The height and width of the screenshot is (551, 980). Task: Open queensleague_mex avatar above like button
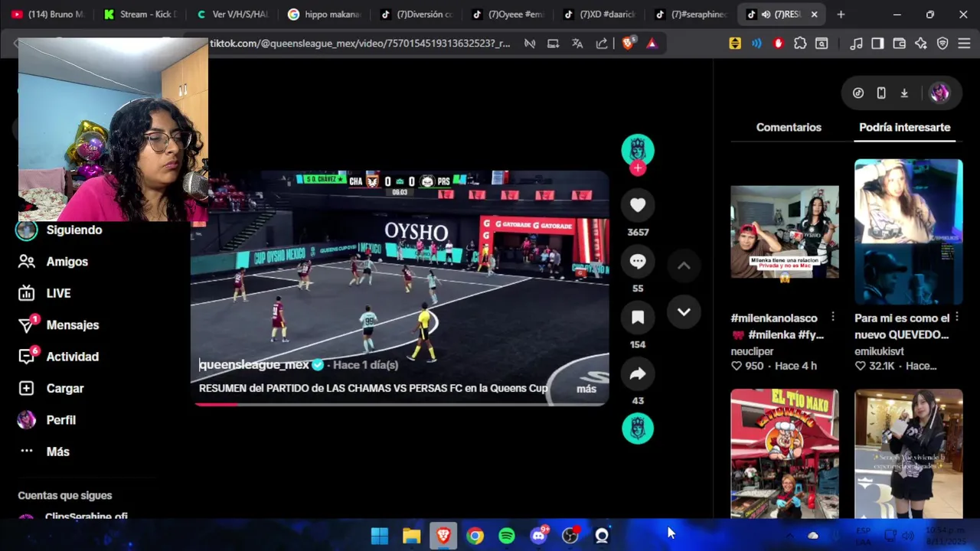coord(638,149)
